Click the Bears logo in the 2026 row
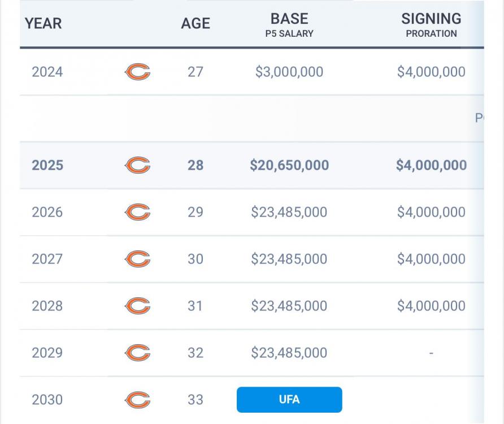 click(x=137, y=213)
